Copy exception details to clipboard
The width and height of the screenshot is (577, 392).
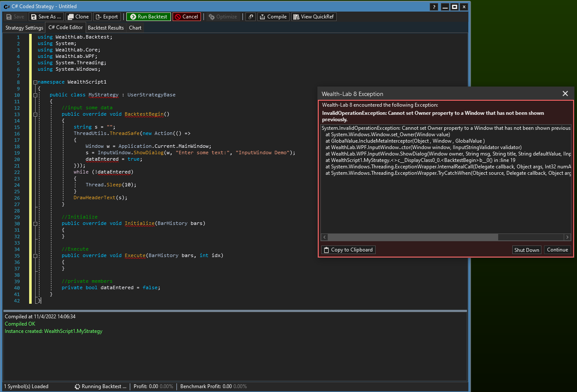tap(348, 250)
